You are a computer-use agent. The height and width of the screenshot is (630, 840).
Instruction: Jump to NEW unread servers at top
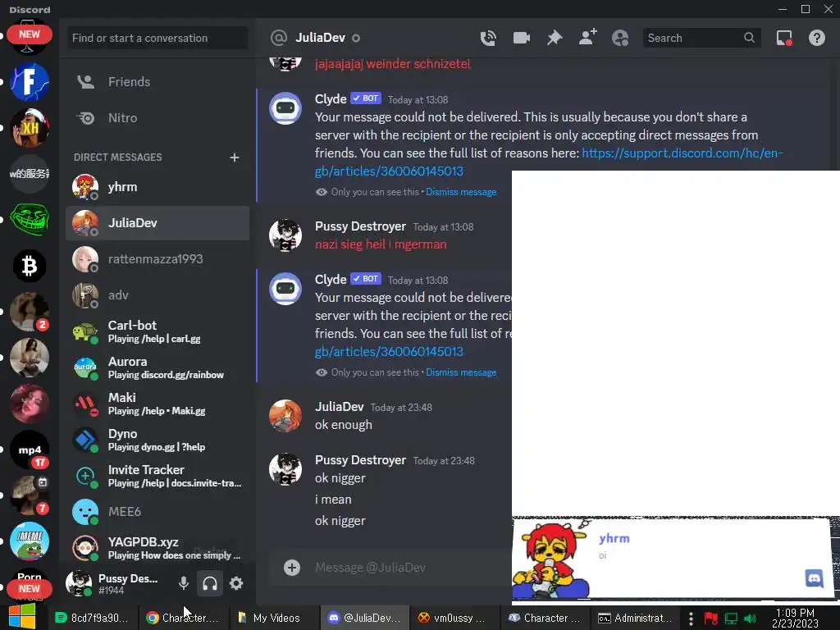click(x=30, y=34)
